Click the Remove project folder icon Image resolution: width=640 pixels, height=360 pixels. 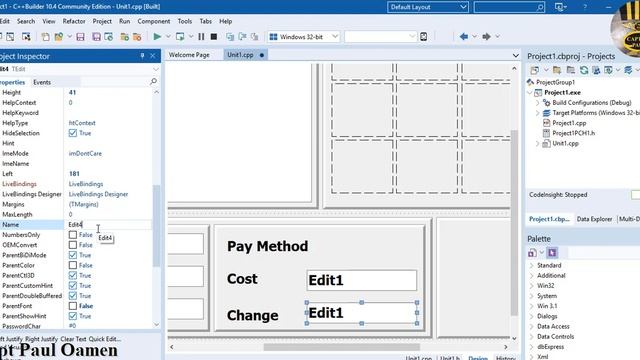coord(571,70)
